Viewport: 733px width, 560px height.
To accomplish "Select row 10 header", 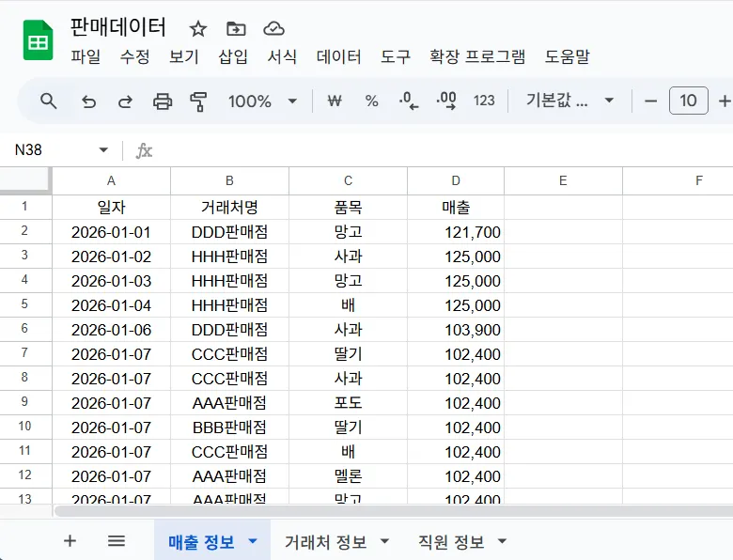I will (25, 427).
